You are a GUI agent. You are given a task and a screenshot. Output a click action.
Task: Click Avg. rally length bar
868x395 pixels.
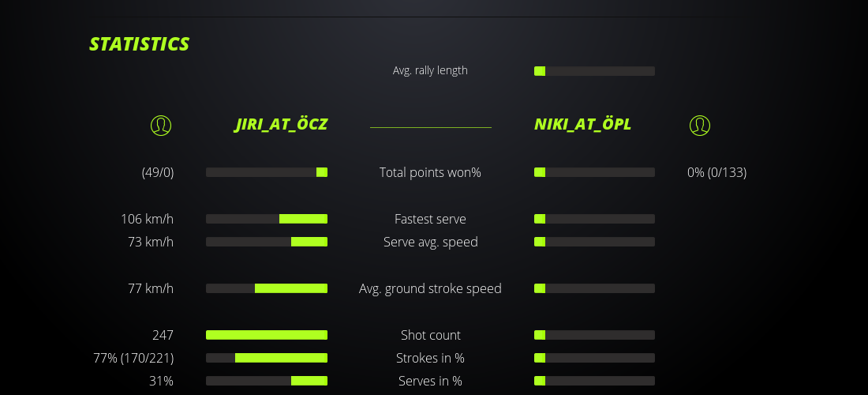click(x=594, y=71)
